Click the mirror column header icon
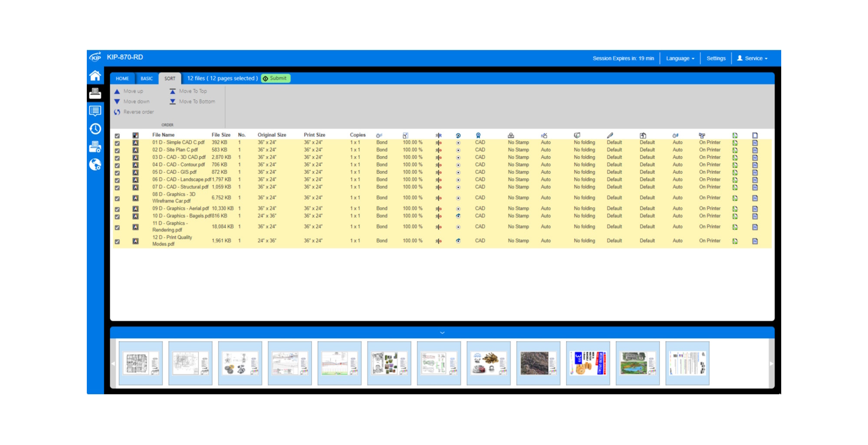Viewport: 868px width, 445px height. point(439,135)
